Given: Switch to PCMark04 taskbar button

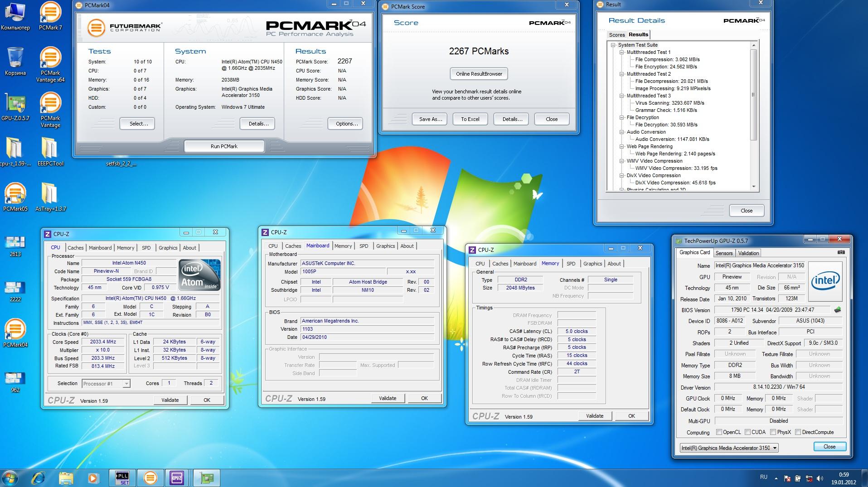Looking at the screenshot, I should (x=150, y=478).
